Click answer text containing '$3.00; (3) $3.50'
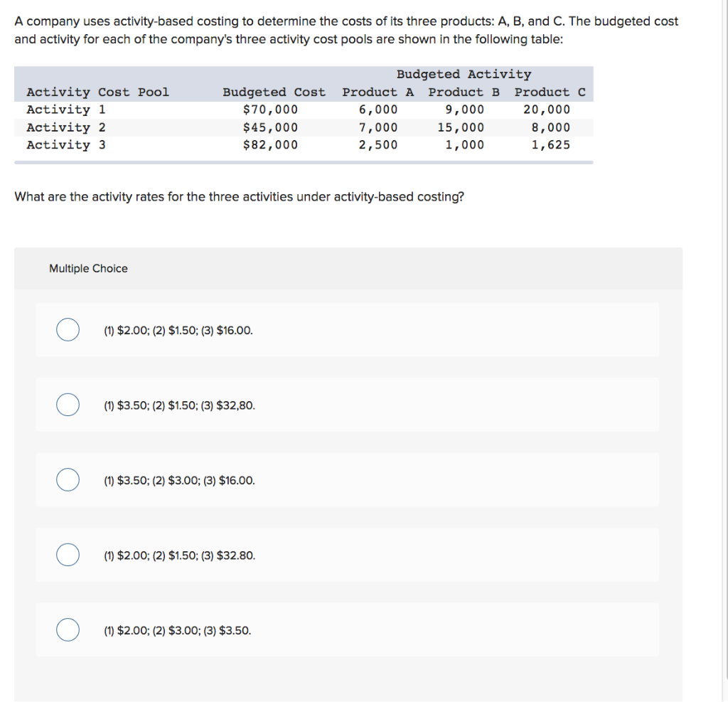The width and height of the screenshot is (728, 702). [176, 630]
